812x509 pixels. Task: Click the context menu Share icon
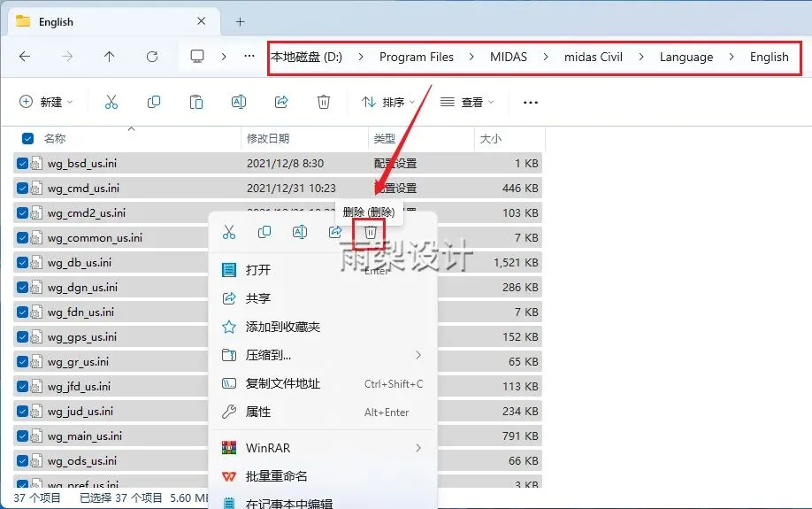click(335, 232)
